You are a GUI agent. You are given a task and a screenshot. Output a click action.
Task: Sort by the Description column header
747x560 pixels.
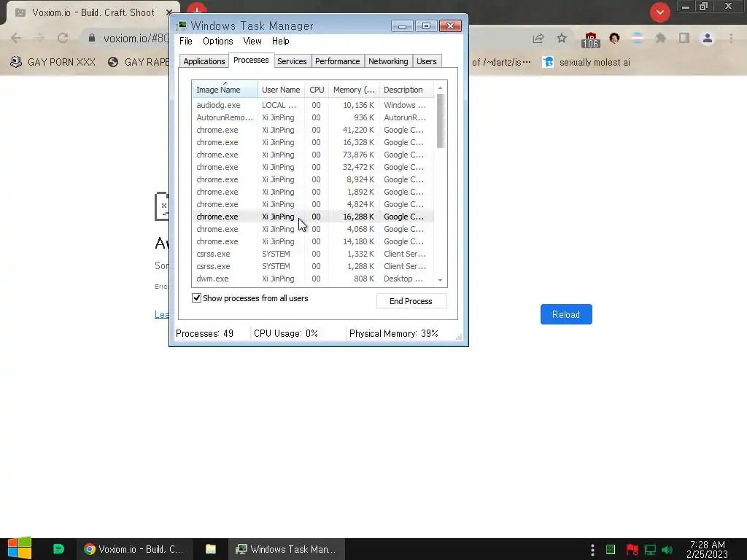[406, 90]
